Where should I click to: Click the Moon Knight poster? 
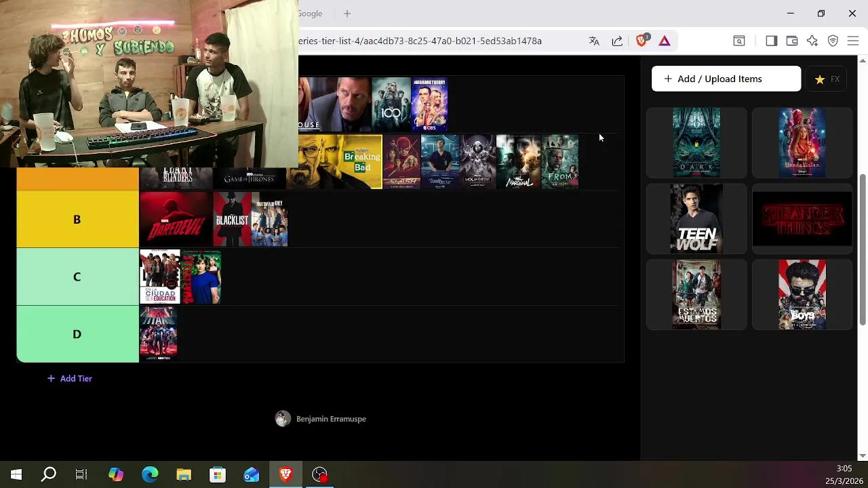click(478, 161)
